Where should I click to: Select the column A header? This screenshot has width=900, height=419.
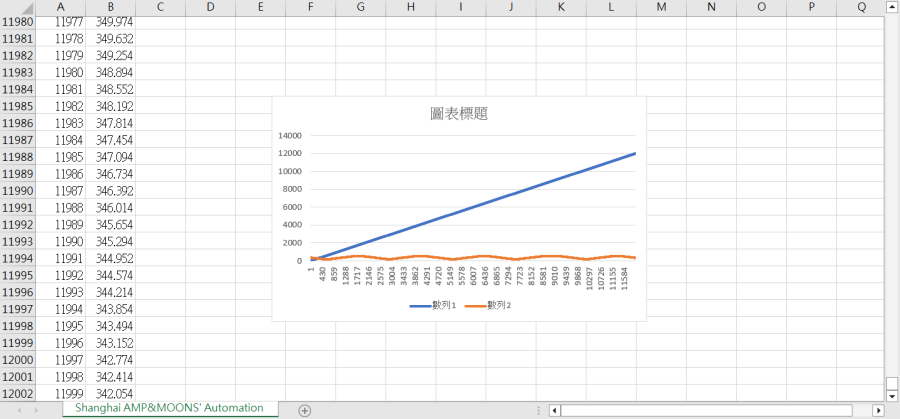[61, 7]
